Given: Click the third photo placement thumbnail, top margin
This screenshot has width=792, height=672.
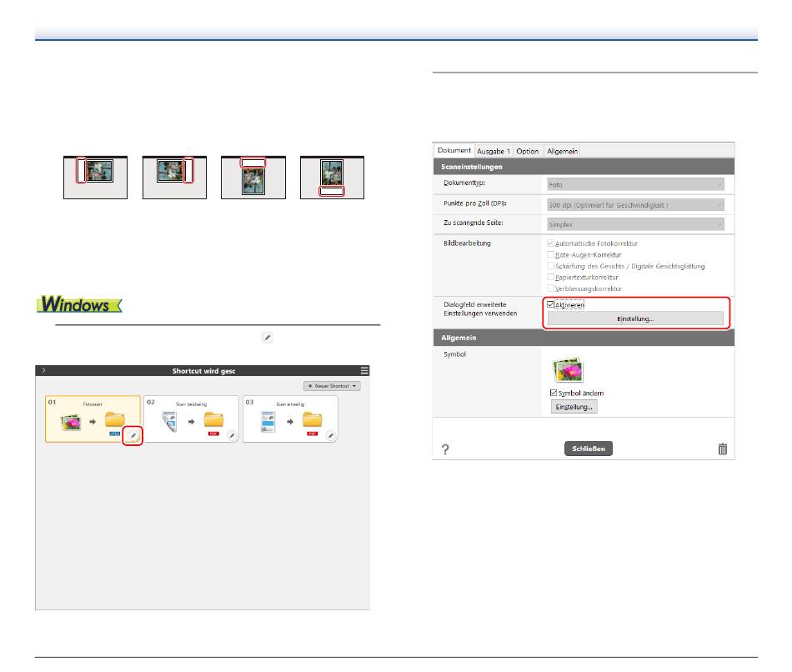Looking at the screenshot, I should 253,178.
